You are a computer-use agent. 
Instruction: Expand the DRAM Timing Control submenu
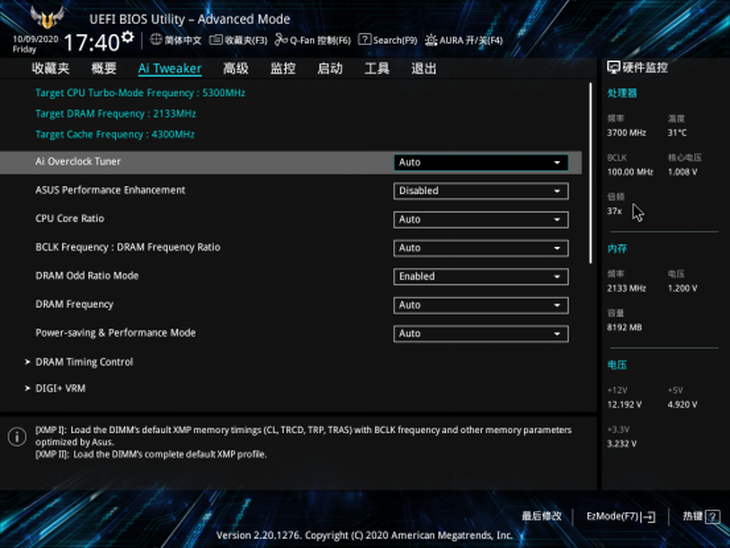(84, 362)
